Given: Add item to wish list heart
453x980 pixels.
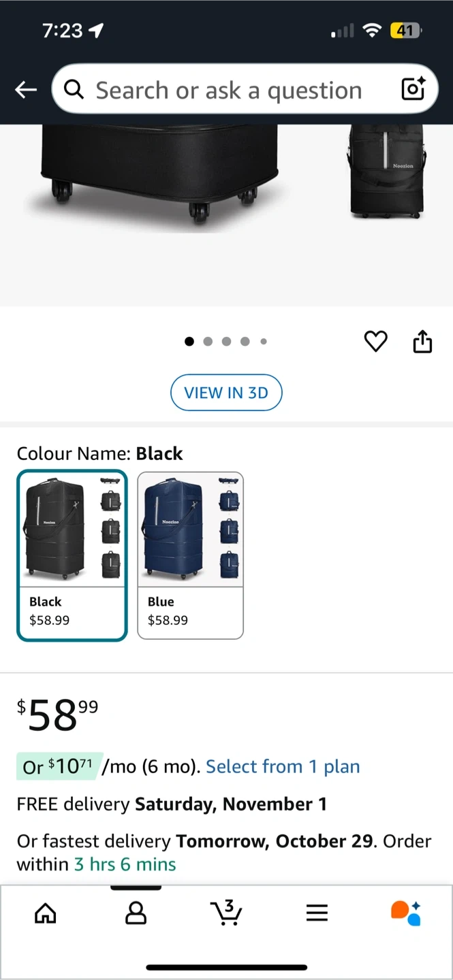Looking at the screenshot, I should click(375, 341).
